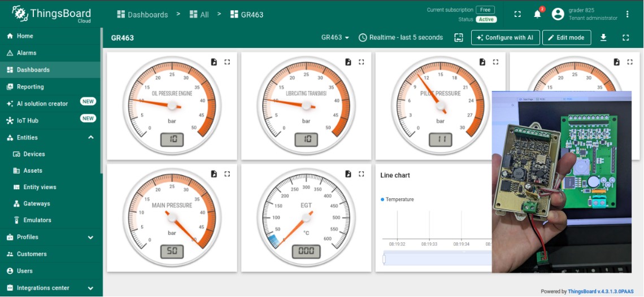
Task: Click the line chart range slider handle
Action: [x=385, y=259]
